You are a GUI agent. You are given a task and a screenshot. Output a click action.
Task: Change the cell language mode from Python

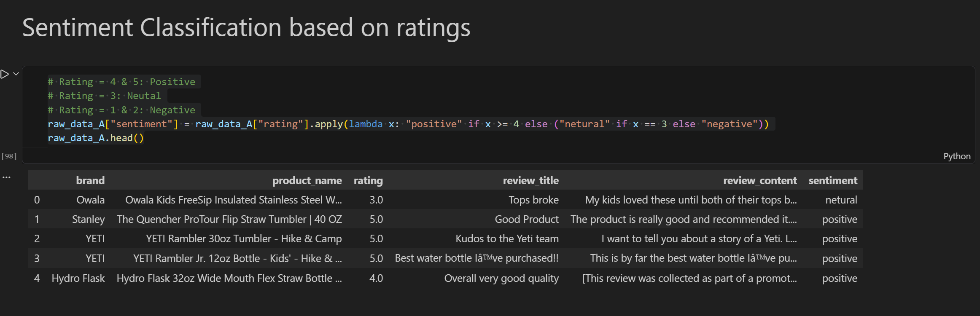click(x=957, y=156)
